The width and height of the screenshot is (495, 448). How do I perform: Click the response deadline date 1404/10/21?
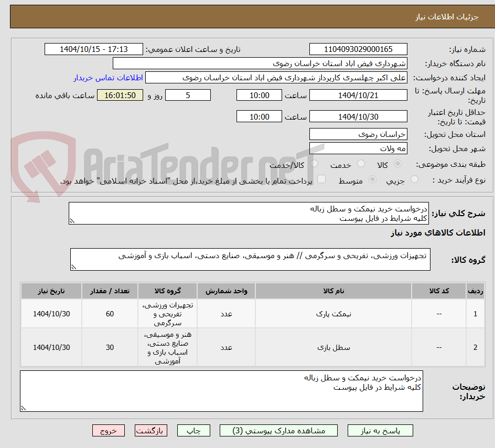358,95
